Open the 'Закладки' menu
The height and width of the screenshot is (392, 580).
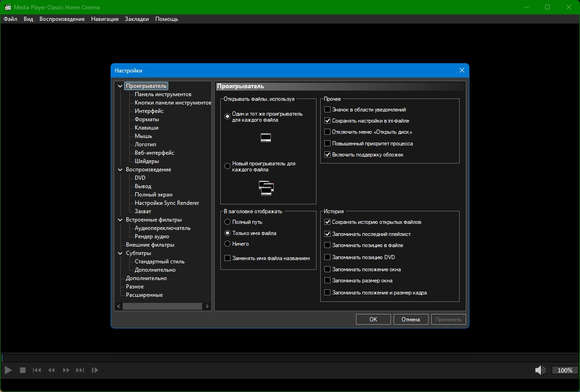point(137,19)
